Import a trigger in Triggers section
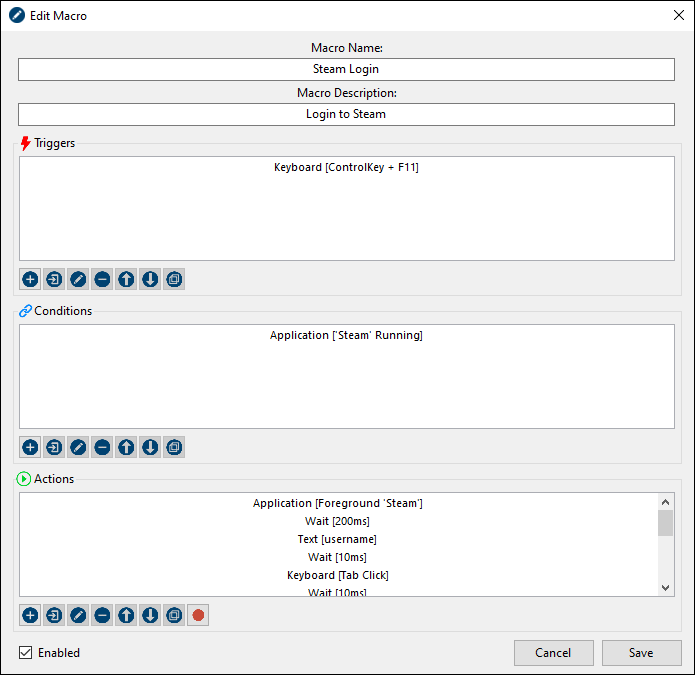 54,279
